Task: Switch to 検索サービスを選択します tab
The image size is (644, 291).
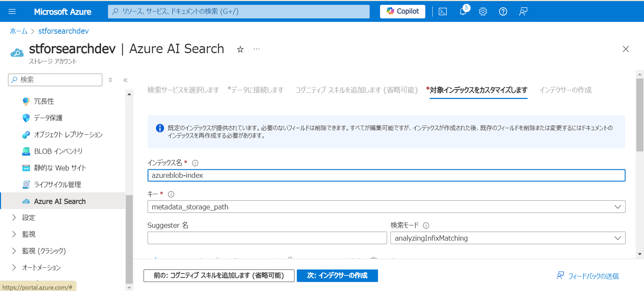Action: [x=183, y=90]
